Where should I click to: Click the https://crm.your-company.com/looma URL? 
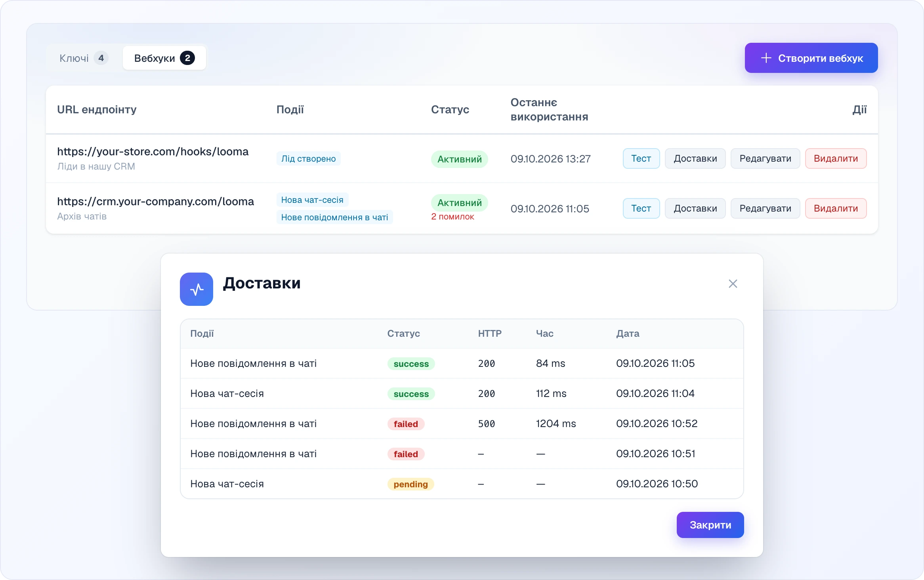(155, 201)
